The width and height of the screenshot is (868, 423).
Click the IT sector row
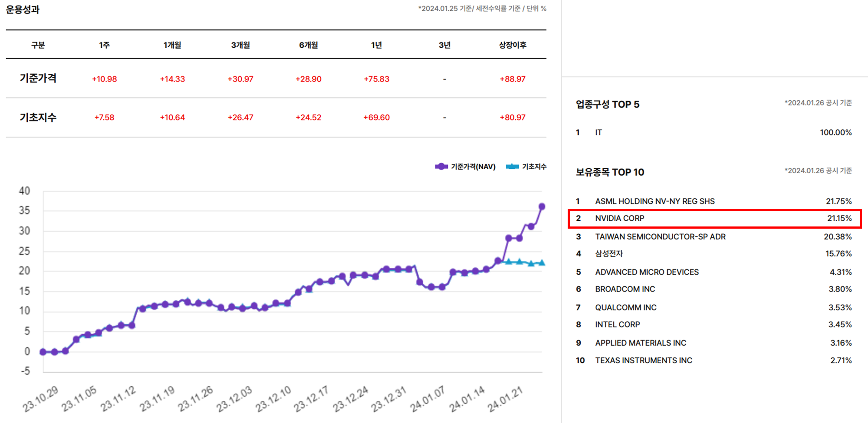click(x=713, y=132)
